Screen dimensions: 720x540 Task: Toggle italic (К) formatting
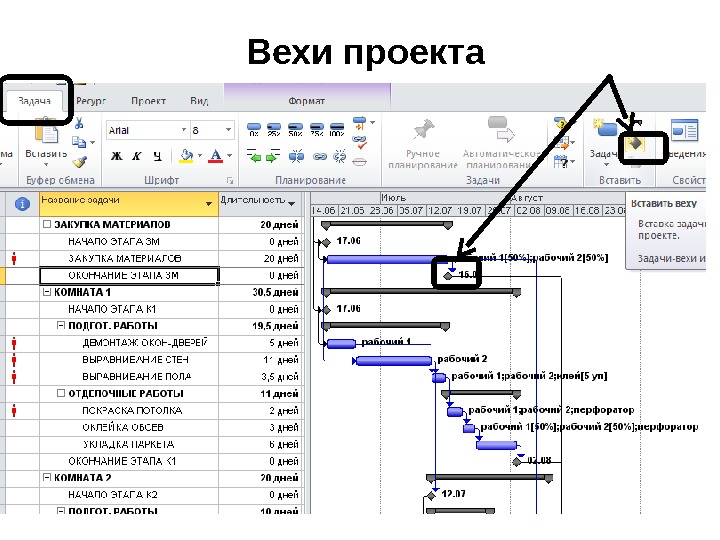(x=136, y=156)
